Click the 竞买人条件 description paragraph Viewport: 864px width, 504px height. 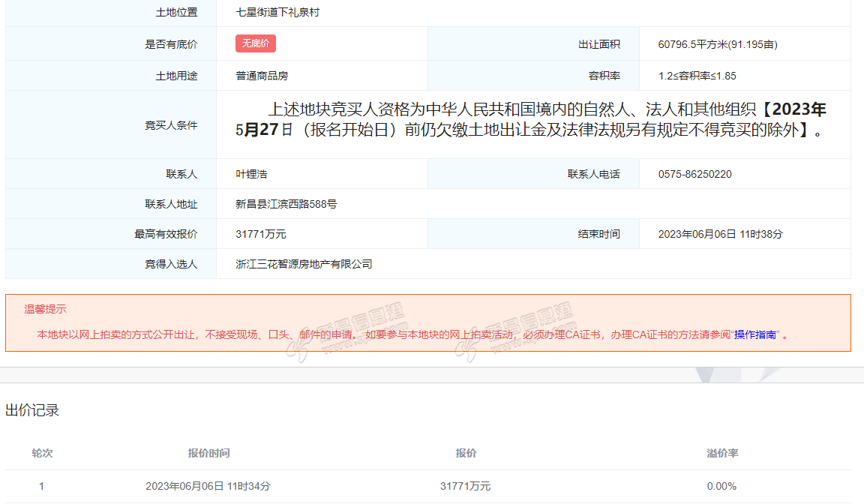pyautogui.click(x=532, y=120)
